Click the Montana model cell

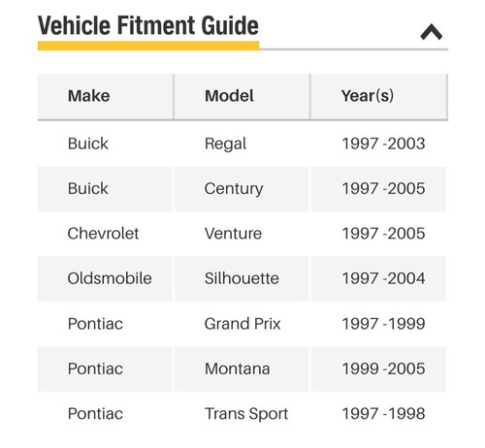(x=238, y=368)
